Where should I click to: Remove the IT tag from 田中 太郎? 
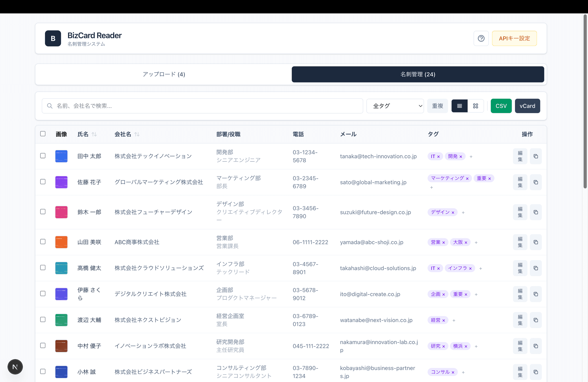tap(438, 157)
